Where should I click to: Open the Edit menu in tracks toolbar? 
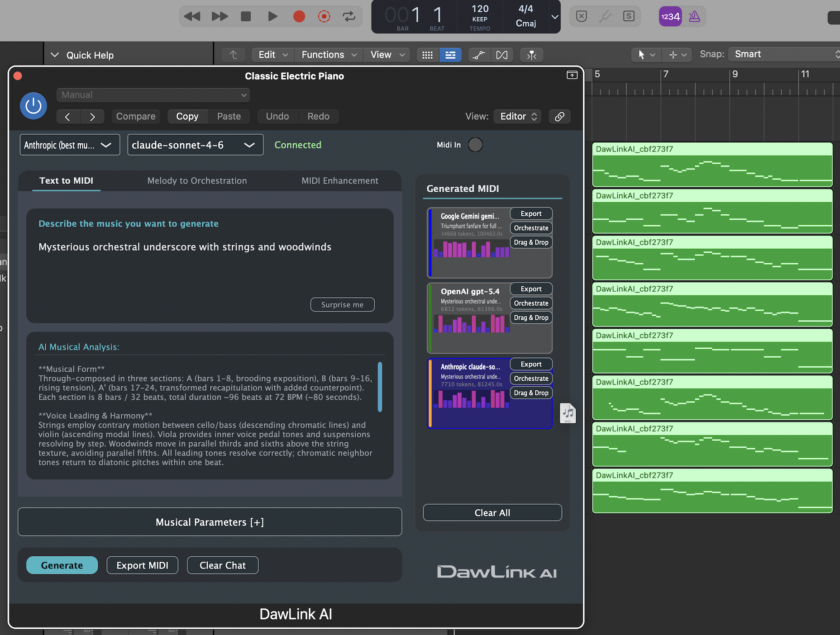pos(273,55)
